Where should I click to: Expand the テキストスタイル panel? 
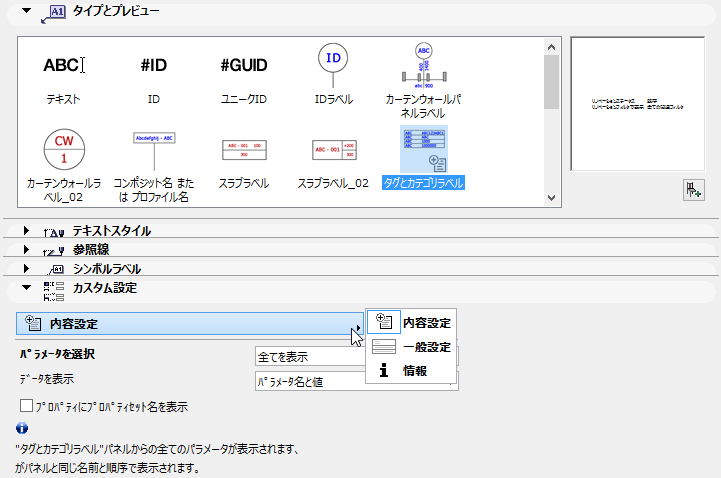pyautogui.click(x=26, y=230)
